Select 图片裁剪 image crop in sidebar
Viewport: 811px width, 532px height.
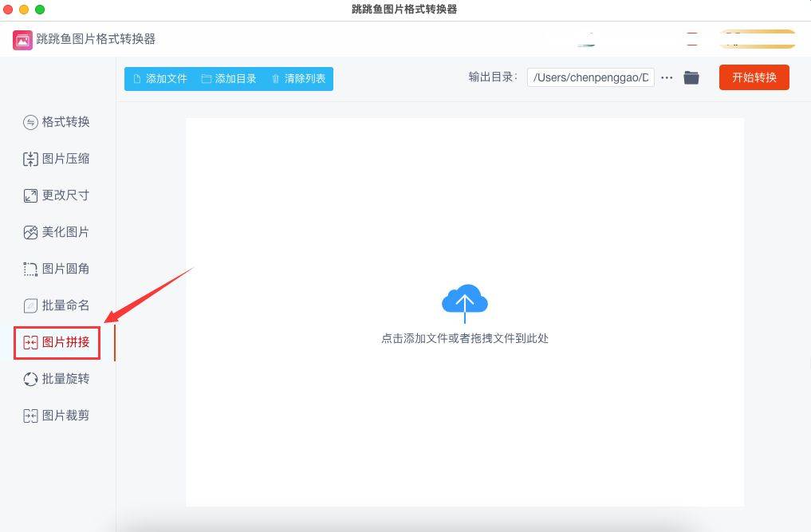[x=57, y=416]
